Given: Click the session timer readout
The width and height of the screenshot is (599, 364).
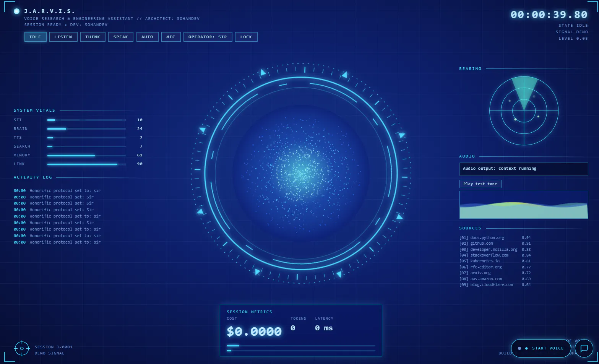Looking at the screenshot, I should coord(549,15).
